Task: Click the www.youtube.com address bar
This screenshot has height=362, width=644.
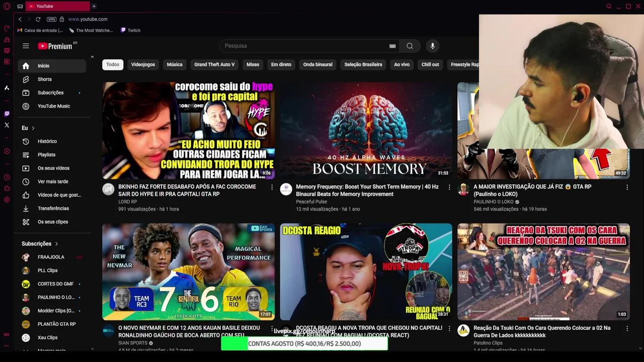Action: [88, 19]
